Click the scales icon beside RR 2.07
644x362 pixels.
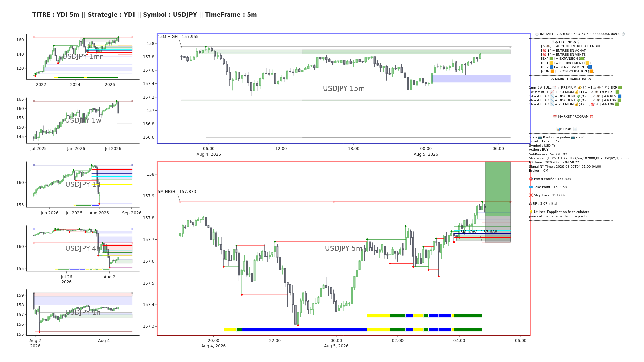tap(531, 204)
